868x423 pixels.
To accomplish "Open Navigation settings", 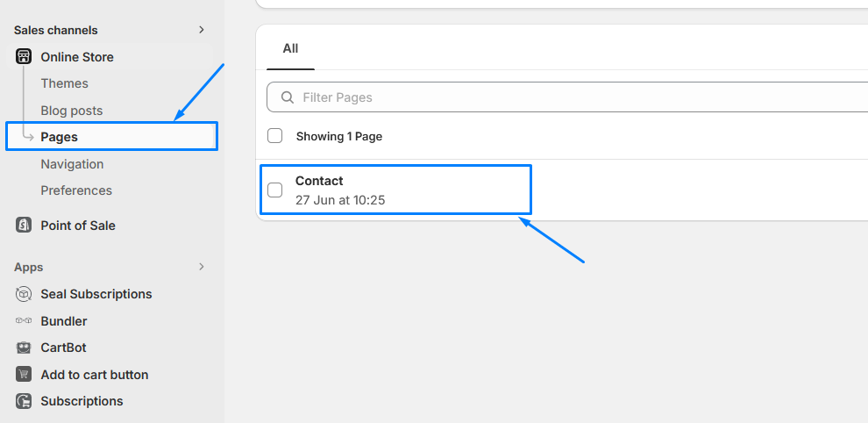I will pos(72,164).
